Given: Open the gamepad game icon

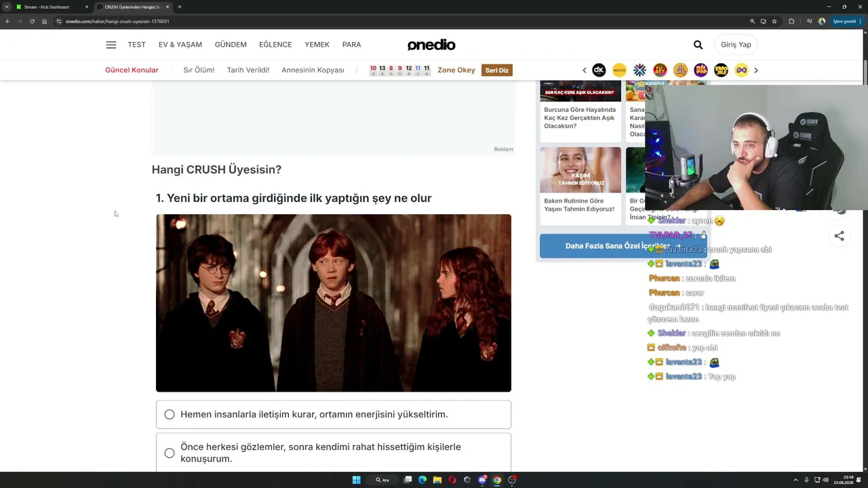Looking at the screenshot, I should click(741, 70).
